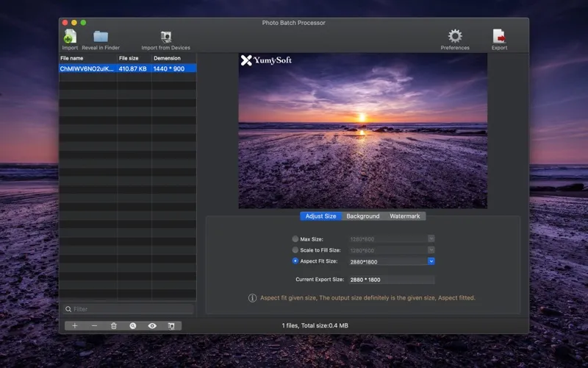Switch to the Background tab
Screen dimensions: 588x368
coord(363,216)
